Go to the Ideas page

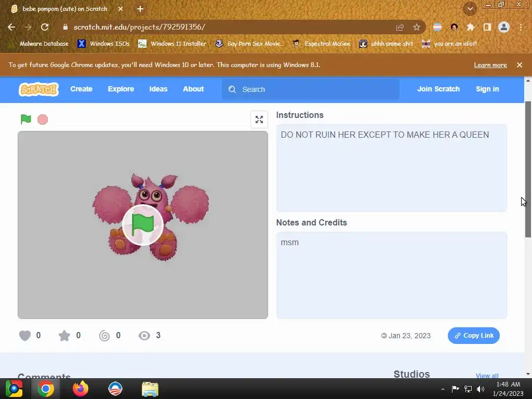(158, 89)
